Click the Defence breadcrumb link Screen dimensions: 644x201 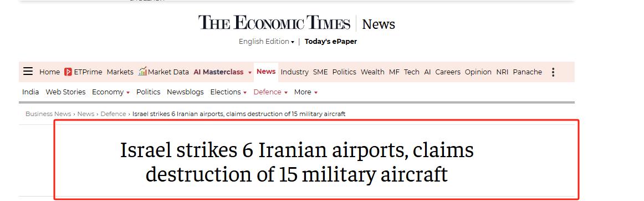coord(114,114)
